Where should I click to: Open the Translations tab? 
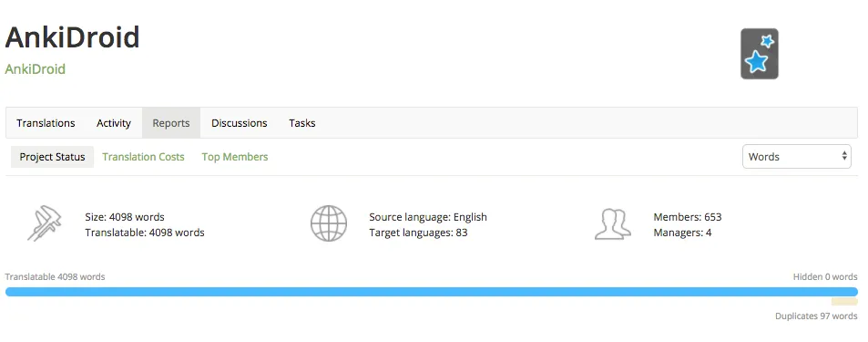(46, 123)
